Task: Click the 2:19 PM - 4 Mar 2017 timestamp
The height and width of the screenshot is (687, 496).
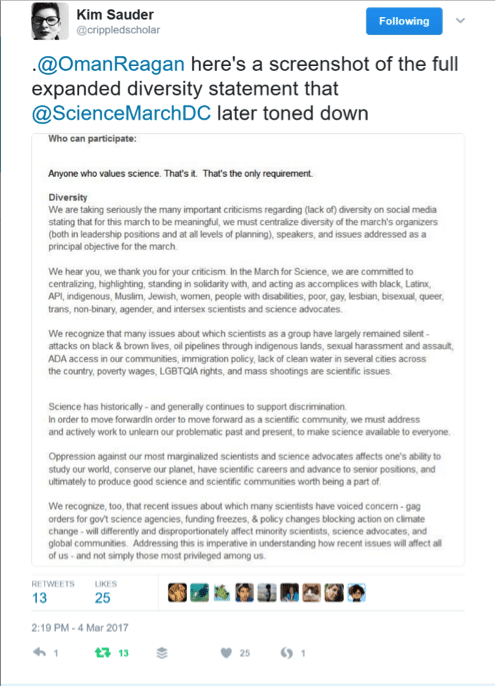Action: 80,627
